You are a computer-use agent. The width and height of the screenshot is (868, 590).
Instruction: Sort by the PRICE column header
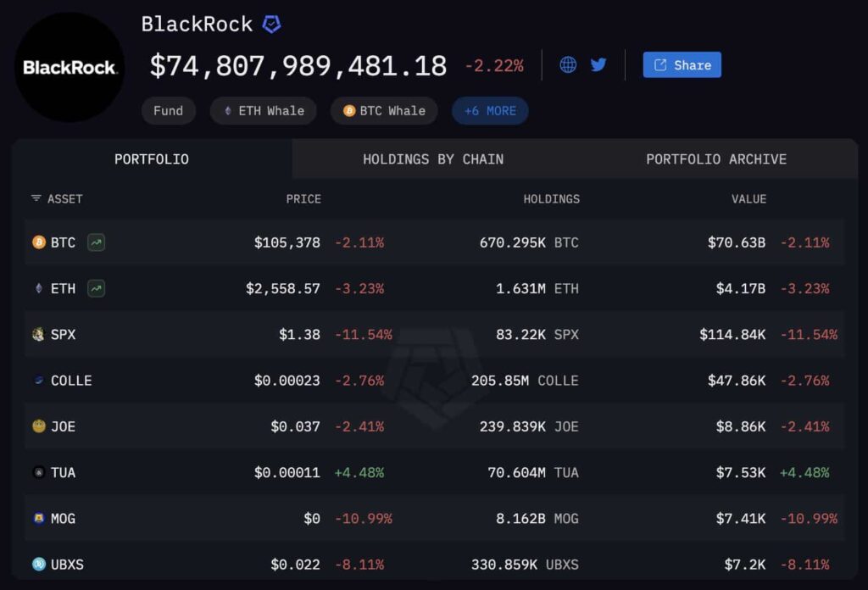(303, 198)
